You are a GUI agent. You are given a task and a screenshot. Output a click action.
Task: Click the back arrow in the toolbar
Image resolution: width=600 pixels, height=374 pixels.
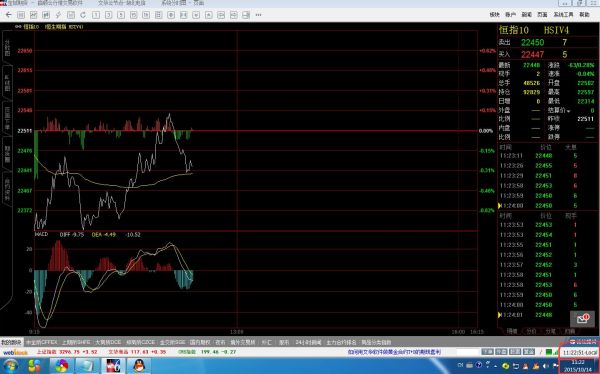8,15
